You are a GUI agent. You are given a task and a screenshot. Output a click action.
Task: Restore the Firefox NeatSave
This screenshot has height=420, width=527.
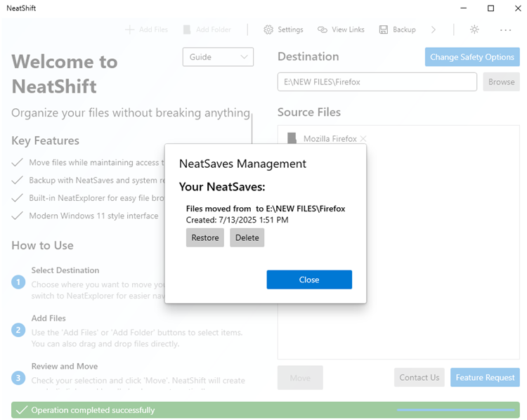pos(205,237)
